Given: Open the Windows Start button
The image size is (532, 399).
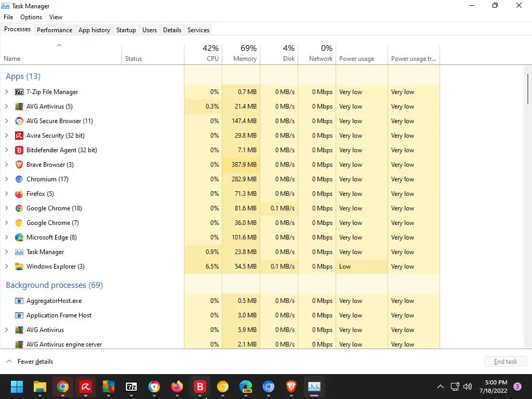Looking at the screenshot, I should click(x=17, y=387).
